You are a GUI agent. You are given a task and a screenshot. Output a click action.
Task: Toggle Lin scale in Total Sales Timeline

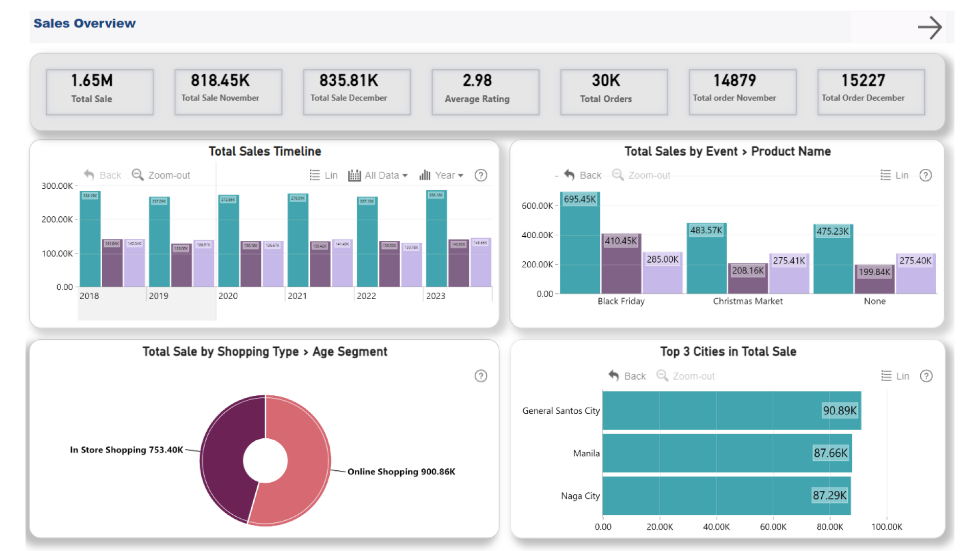pyautogui.click(x=324, y=175)
